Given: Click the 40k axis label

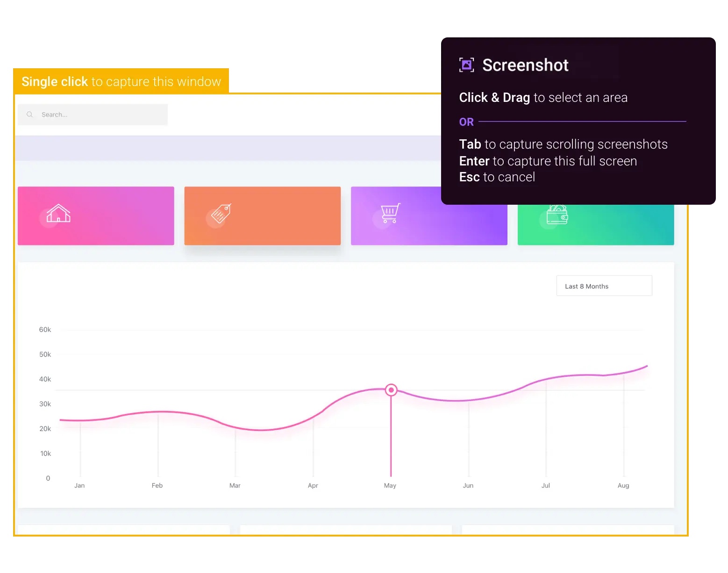Looking at the screenshot, I should [45, 379].
